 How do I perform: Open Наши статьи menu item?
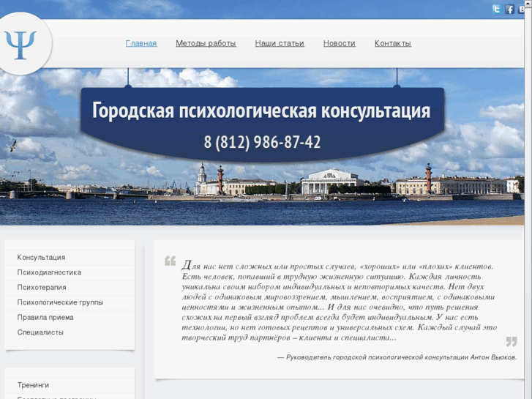[280, 43]
